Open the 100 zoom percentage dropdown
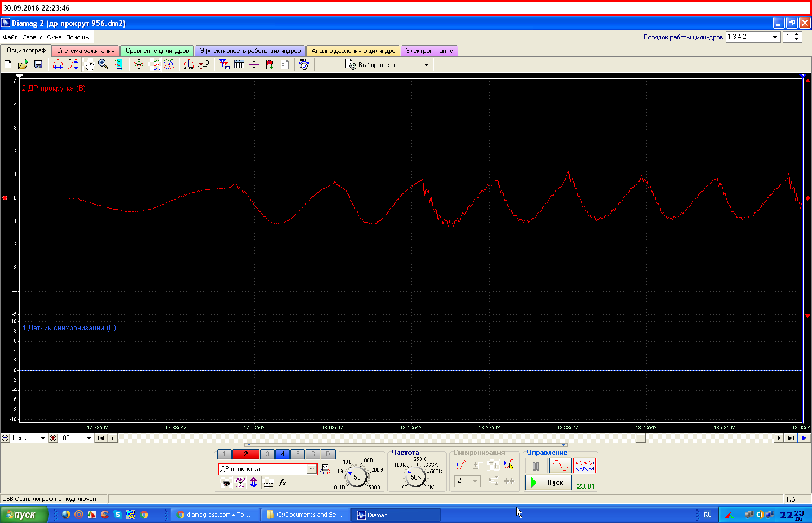The height and width of the screenshot is (523, 812). tap(89, 438)
